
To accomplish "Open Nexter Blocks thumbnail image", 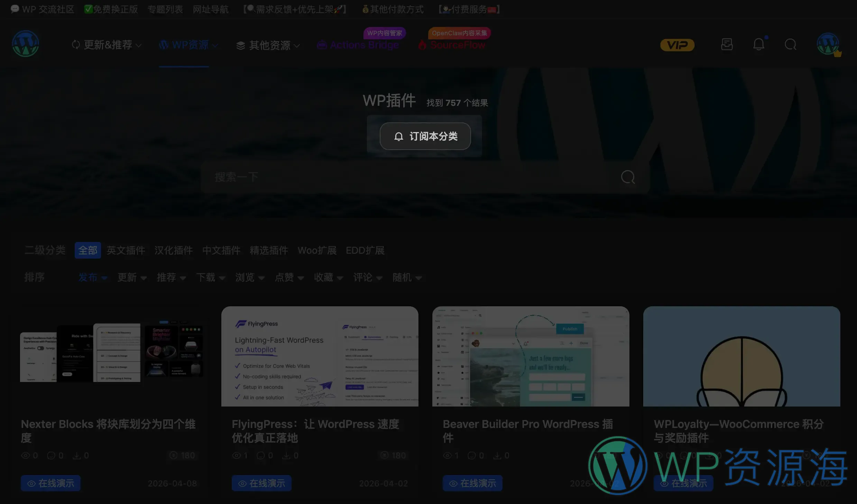I will 109,356.
